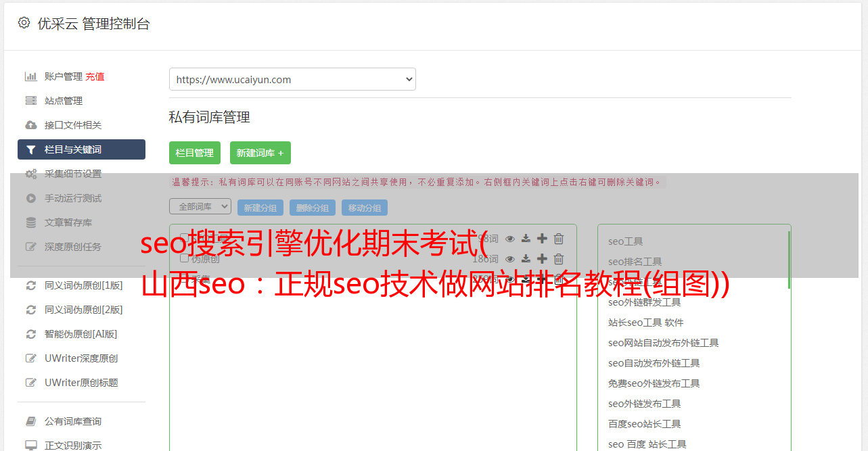Open 手动运行测试 in the sidebar

click(73, 198)
